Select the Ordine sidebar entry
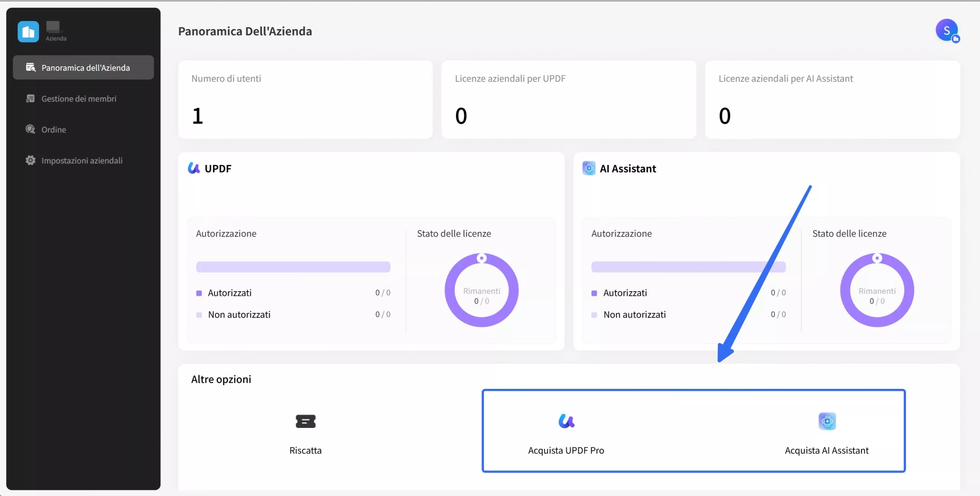Screen dimensions: 980x496 click(54, 129)
